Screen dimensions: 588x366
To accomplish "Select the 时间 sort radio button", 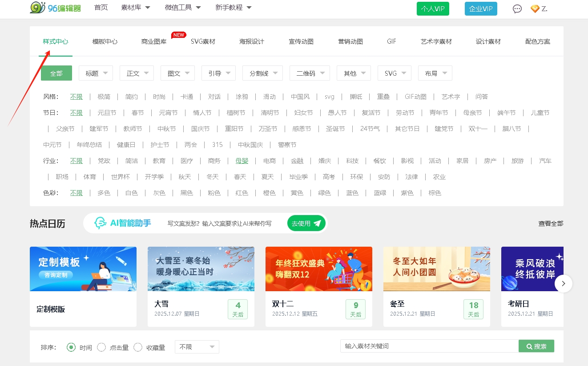I will [71, 347].
